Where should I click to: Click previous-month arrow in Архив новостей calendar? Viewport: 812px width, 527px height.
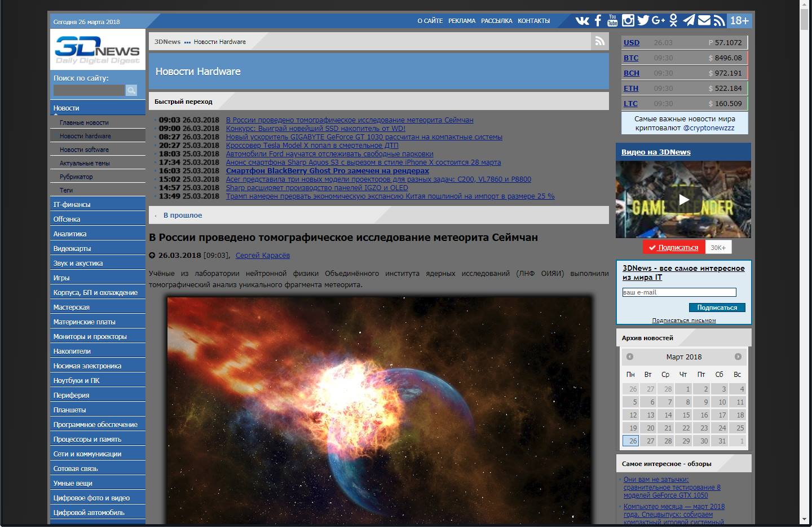(x=630, y=357)
